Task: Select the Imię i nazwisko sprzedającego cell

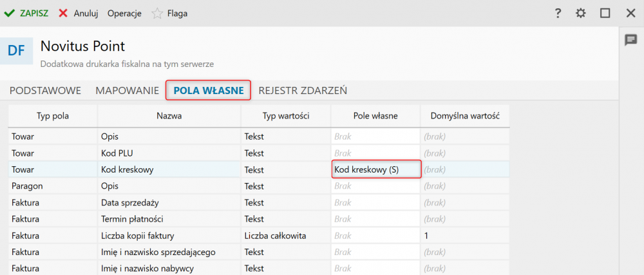Action: click(x=169, y=252)
